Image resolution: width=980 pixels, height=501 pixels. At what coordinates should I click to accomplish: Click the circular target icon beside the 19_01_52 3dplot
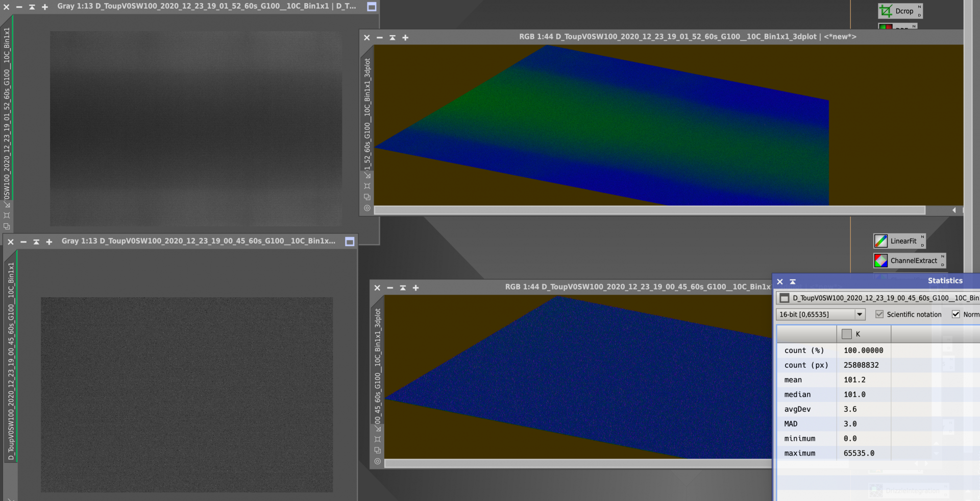[x=367, y=208]
